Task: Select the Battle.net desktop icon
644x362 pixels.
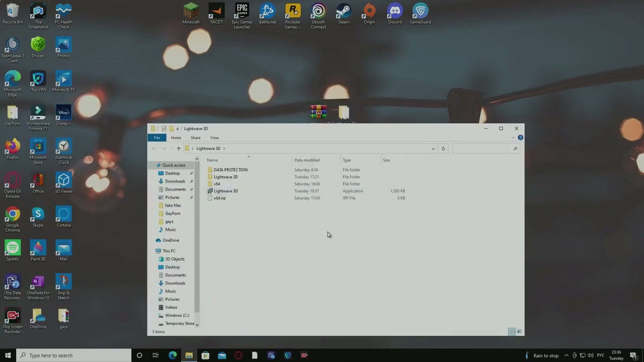Action: pos(267,14)
